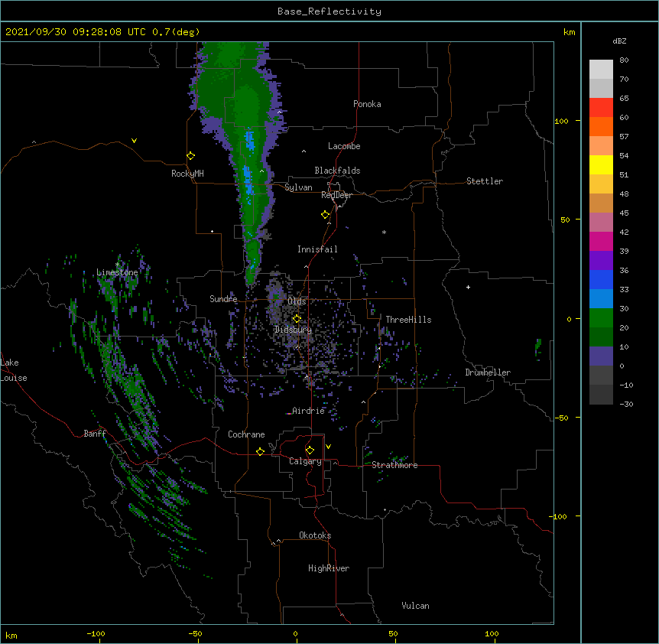Viewport: 659px width, 644px height.
Task: Click the yellow diamond marker above Calgary label
Action: click(310, 450)
